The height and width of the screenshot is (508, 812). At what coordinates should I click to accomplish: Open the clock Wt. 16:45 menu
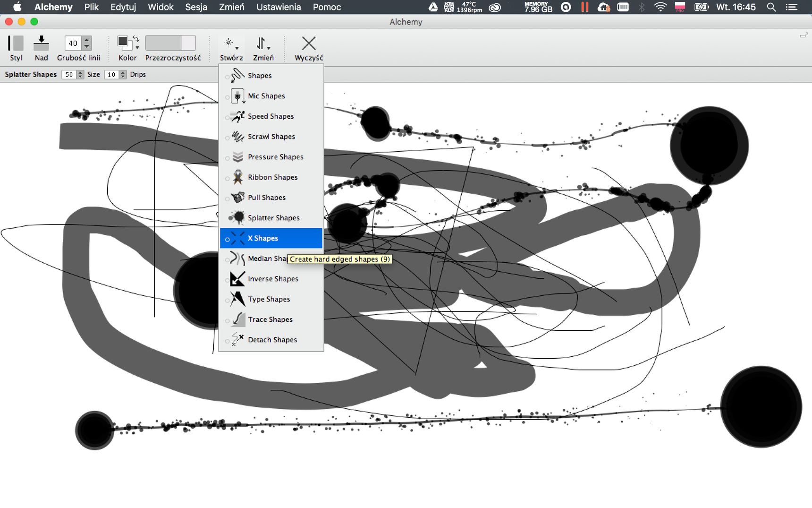(736, 7)
